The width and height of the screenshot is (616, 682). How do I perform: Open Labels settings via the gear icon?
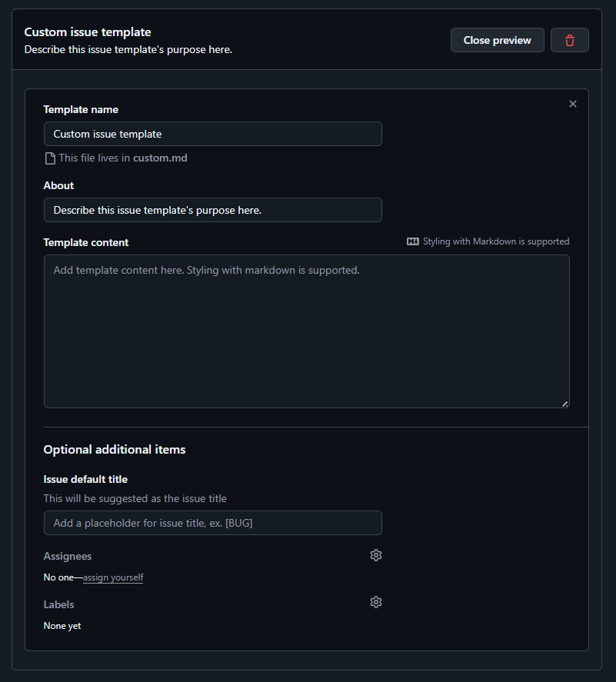(x=375, y=602)
